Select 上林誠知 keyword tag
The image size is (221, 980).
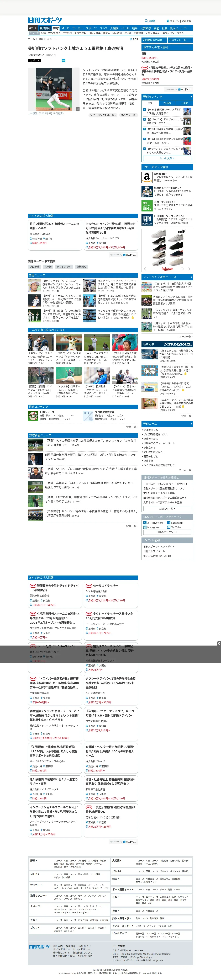[x=81, y=267]
